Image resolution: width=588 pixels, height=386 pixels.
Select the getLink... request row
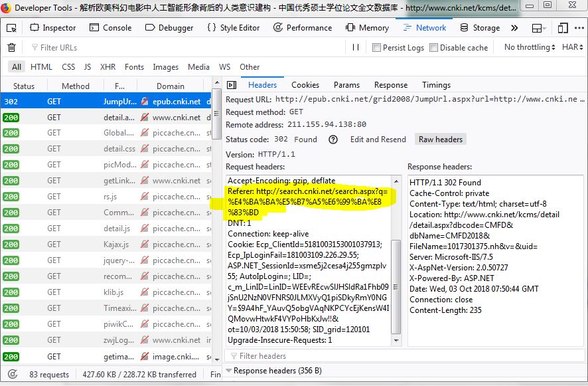point(106,181)
